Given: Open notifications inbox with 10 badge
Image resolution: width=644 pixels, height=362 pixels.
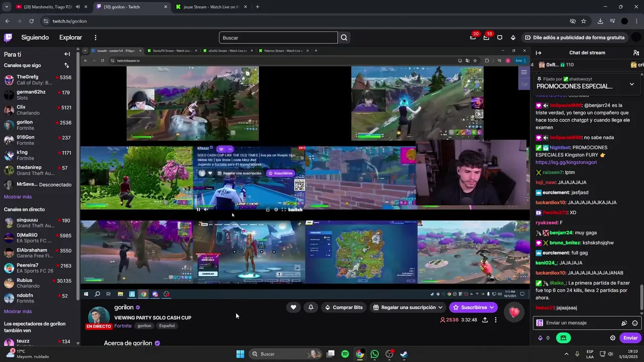Looking at the screenshot, I should point(487,37).
